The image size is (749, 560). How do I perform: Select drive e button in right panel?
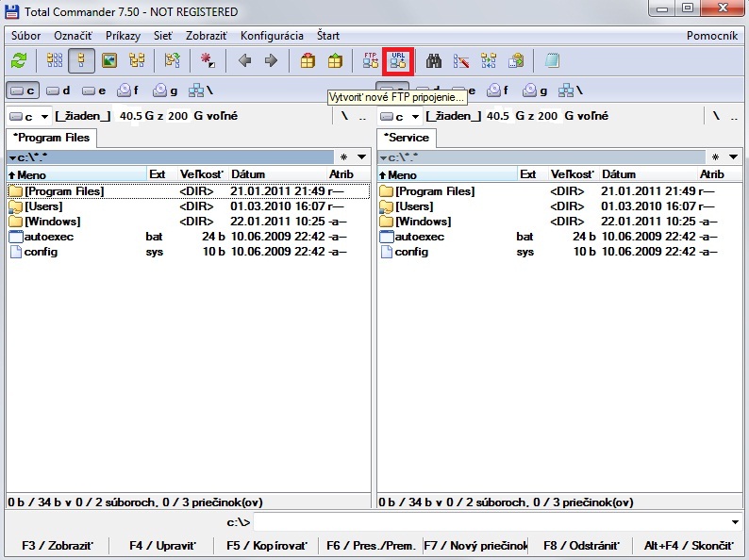coord(471,91)
